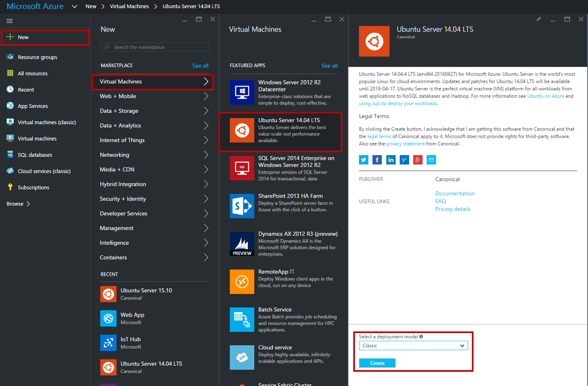
Task: Click See all under Marketplace
Action: [x=200, y=66]
